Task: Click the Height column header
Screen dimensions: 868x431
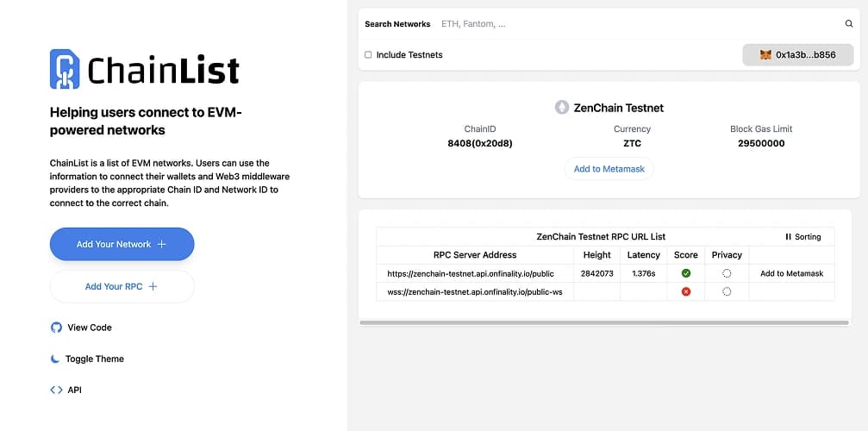Action: pos(596,255)
